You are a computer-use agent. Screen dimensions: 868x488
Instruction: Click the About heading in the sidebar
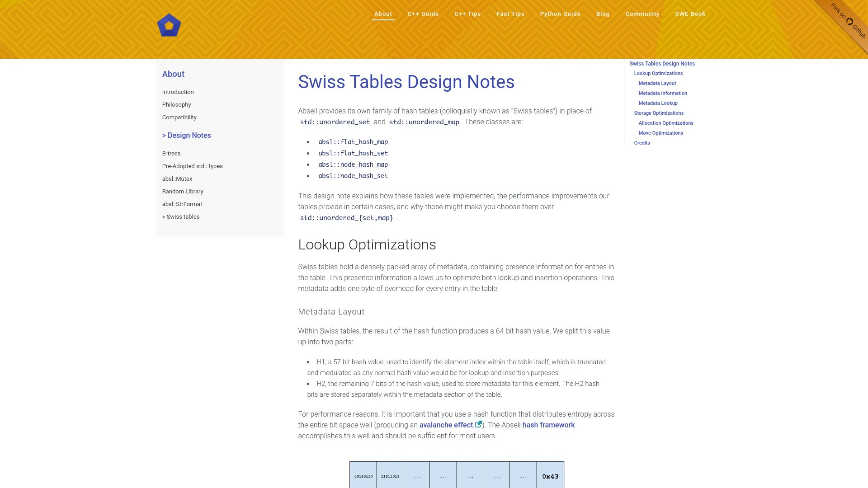(x=173, y=74)
